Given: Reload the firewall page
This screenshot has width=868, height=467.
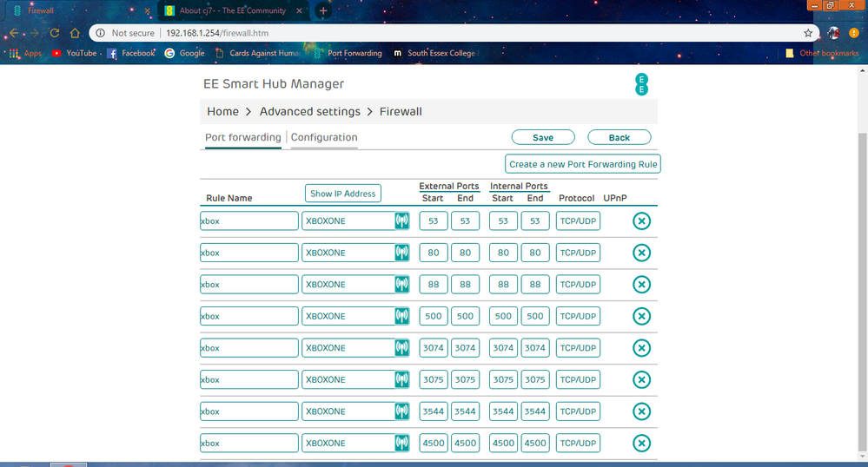Looking at the screenshot, I should (55, 33).
